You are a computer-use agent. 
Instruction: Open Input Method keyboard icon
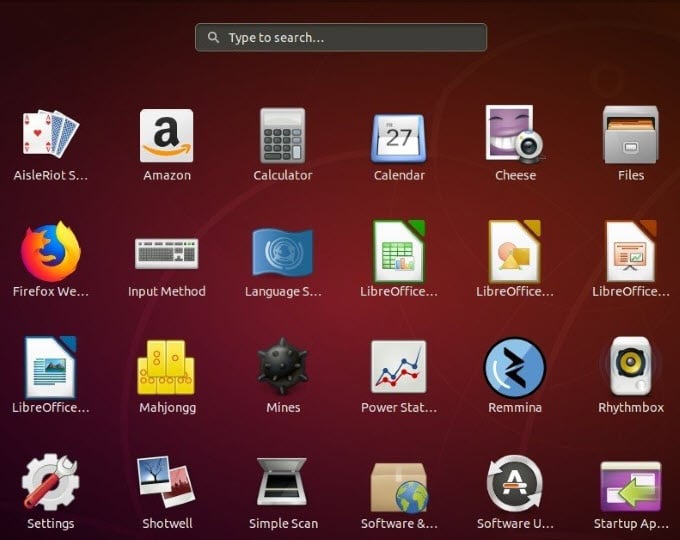(x=167, y=253)
